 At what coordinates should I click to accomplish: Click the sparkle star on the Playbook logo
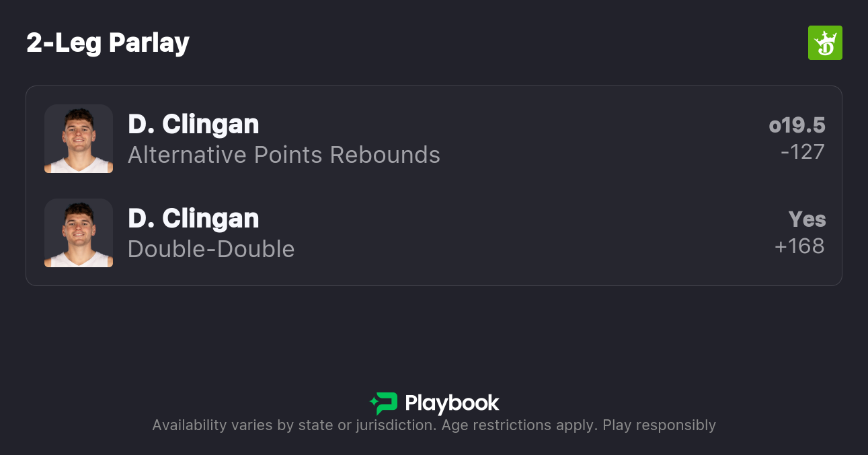[x=373, y=403]
